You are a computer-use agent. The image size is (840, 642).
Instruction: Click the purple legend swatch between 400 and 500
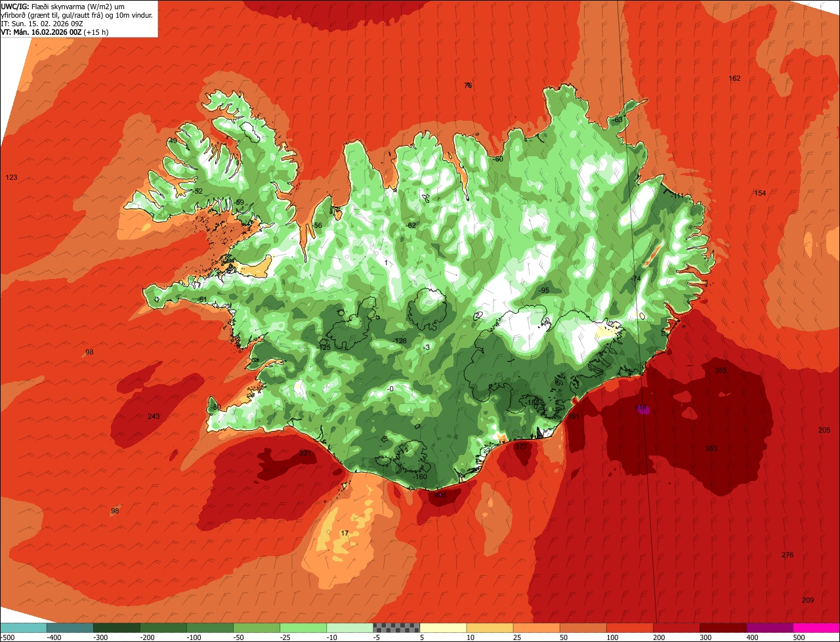click(x=769, y=628)
